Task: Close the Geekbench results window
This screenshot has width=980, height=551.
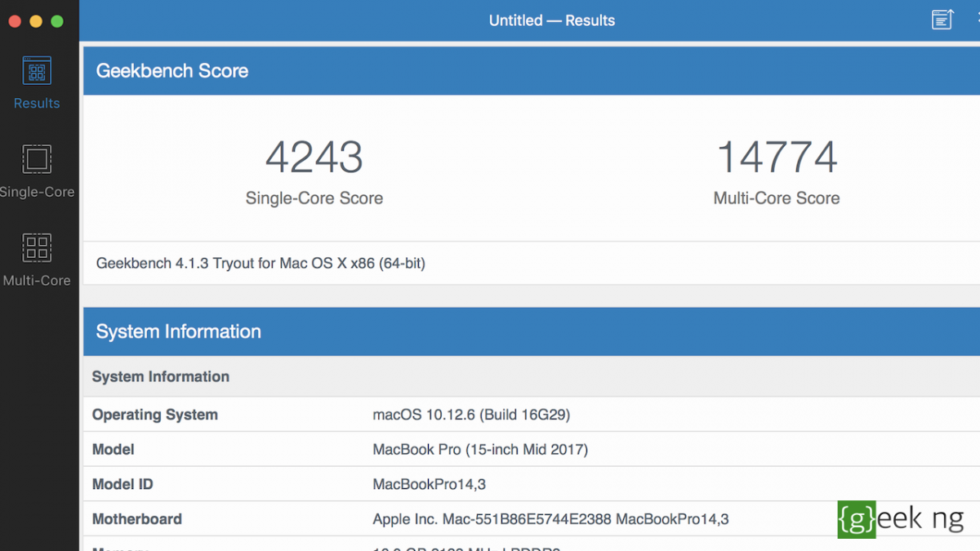Action: point(15,21)
